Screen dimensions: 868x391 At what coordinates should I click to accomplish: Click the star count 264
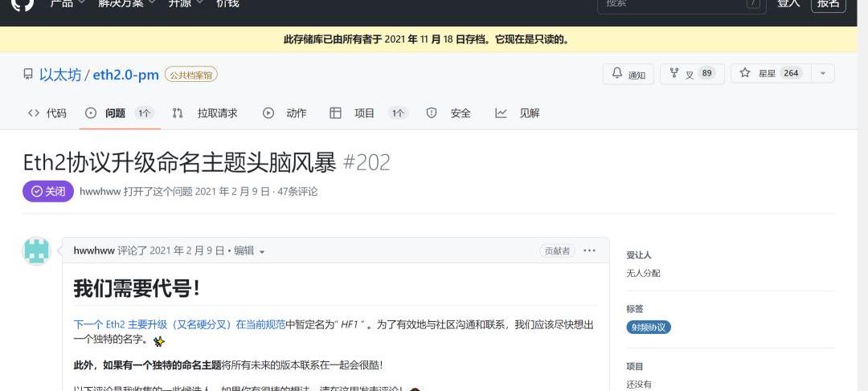coord(791,73)
